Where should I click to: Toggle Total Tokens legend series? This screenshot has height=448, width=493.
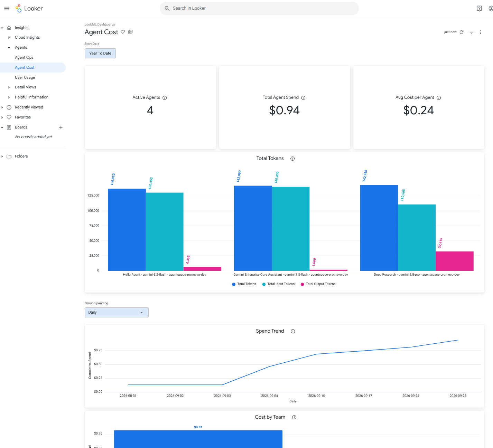click(244, 284)
